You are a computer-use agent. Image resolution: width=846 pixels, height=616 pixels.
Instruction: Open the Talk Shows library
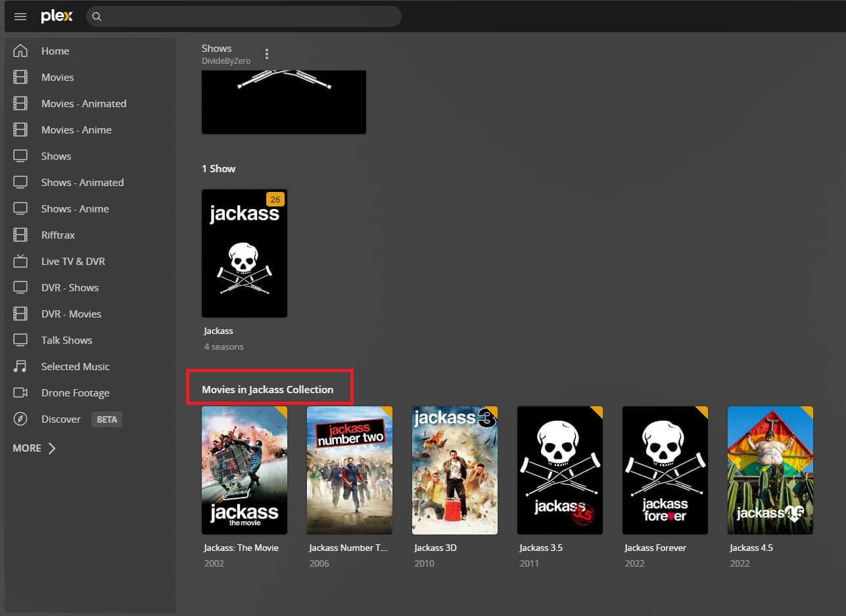coord(66,340)
